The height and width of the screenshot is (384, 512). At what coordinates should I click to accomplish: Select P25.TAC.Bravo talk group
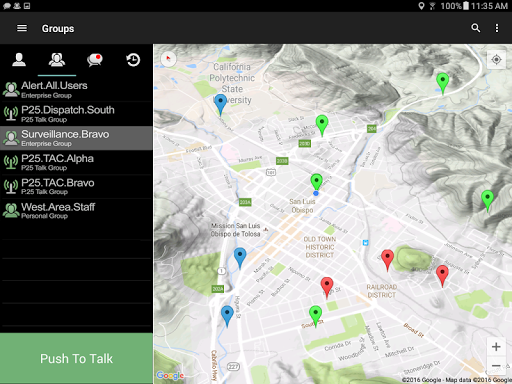(76, 186)
